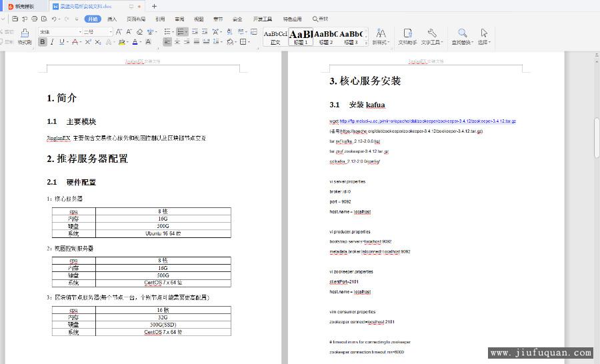Open the References (引用) ribbon tab
Screen dimensions: 600x364
pos(160,19)
